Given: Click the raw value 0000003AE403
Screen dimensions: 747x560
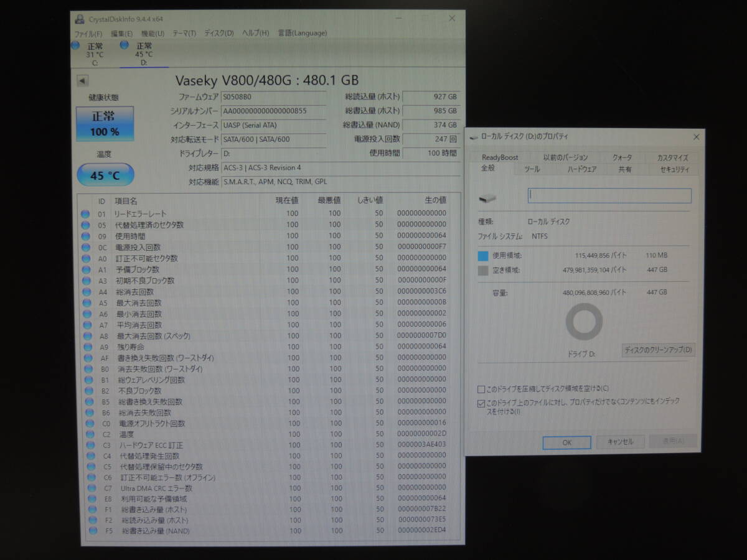Looking at the screenshot, I should [421, 445].
